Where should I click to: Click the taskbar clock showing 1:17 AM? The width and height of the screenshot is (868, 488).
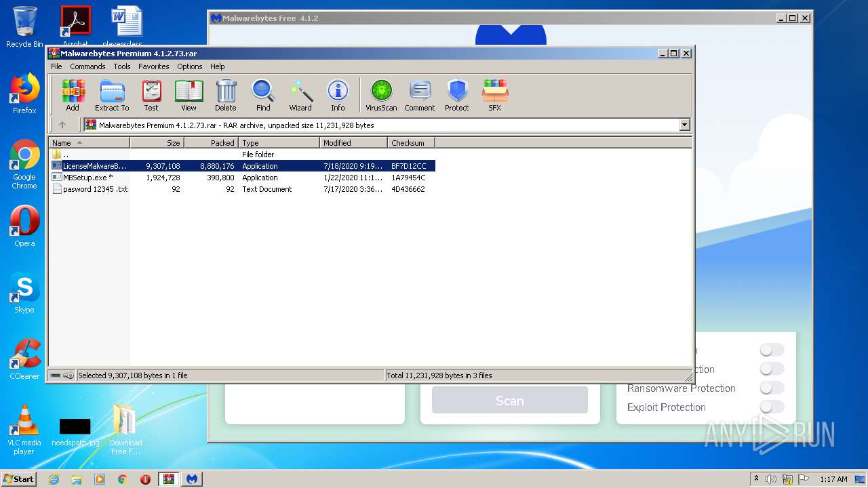pos(833,479)
